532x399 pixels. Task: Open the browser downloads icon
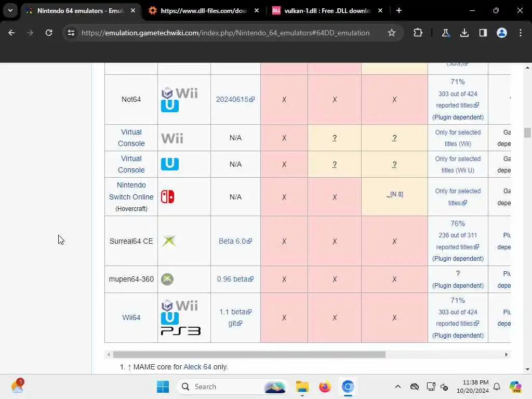[x=464, y=33]
